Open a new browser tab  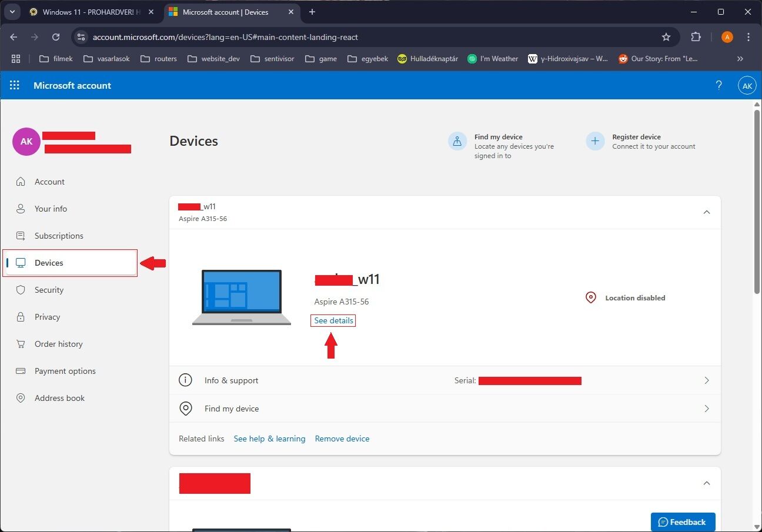pos(312,12)
